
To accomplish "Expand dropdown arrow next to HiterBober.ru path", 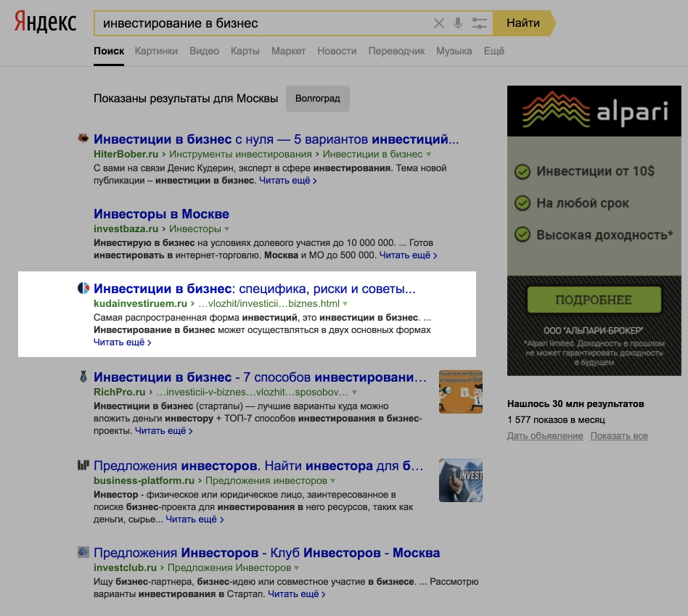I will pyautogui.click(x=429, y=155).
